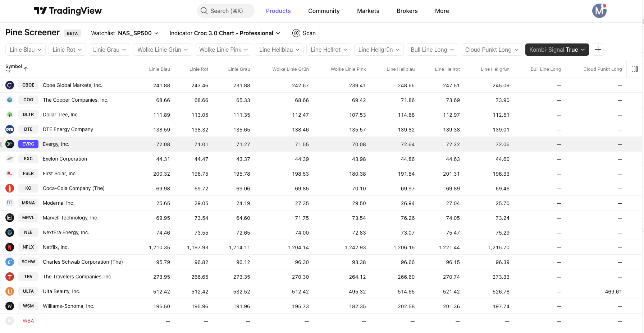
Task: Open the Products menu
Action: (278, 11)
